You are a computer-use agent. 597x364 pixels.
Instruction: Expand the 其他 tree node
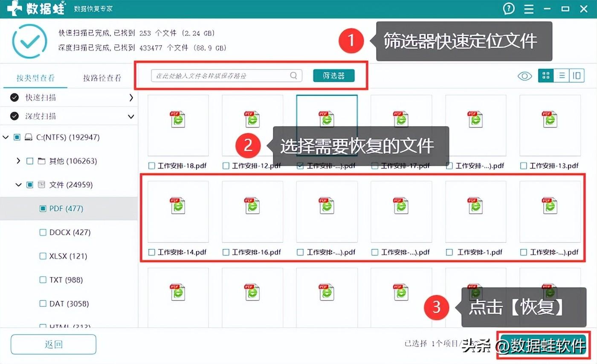pos(18,161)
